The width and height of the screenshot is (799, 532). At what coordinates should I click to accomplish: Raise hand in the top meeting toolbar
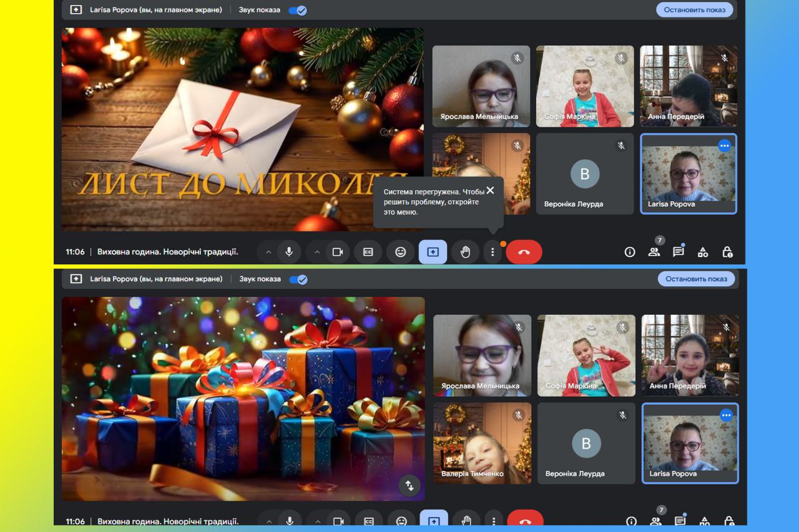coord(465,252)
